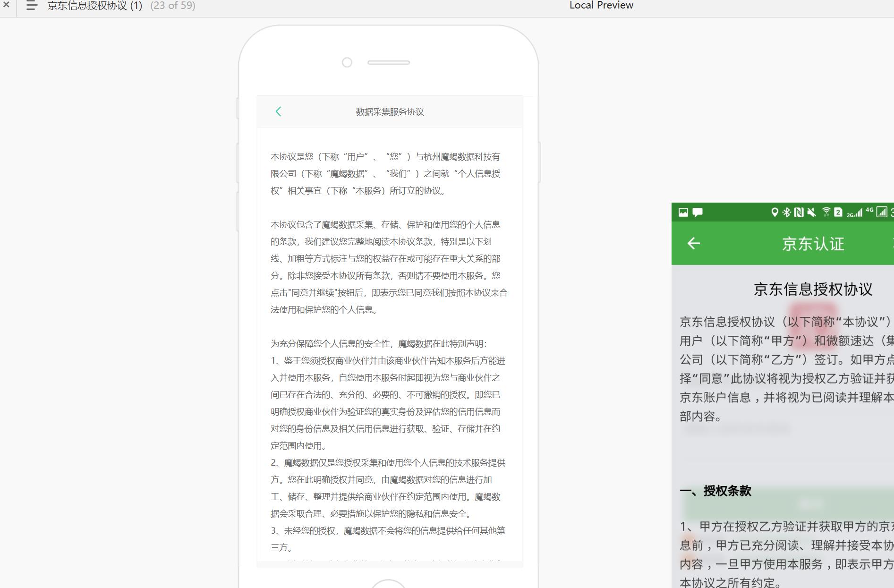
Task: Click the page title 京东信息授权协议 (1)
Action: [94, 6]
